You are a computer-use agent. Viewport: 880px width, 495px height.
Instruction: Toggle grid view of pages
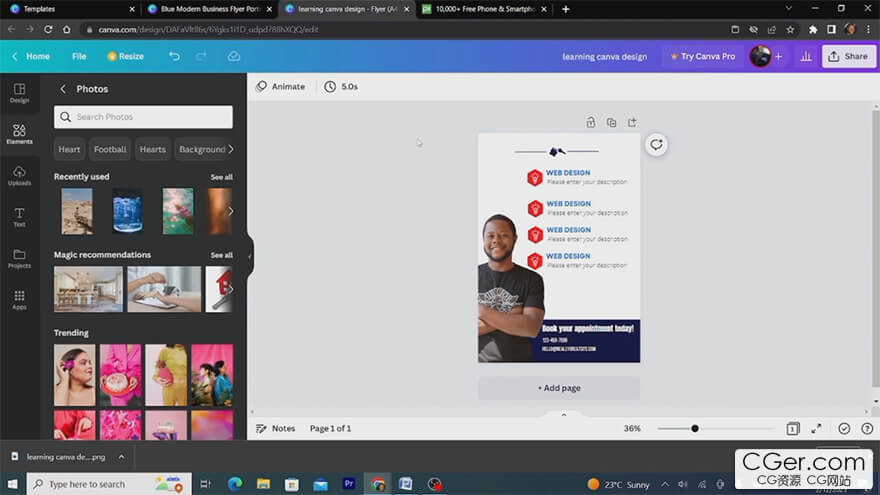[792, 428]
